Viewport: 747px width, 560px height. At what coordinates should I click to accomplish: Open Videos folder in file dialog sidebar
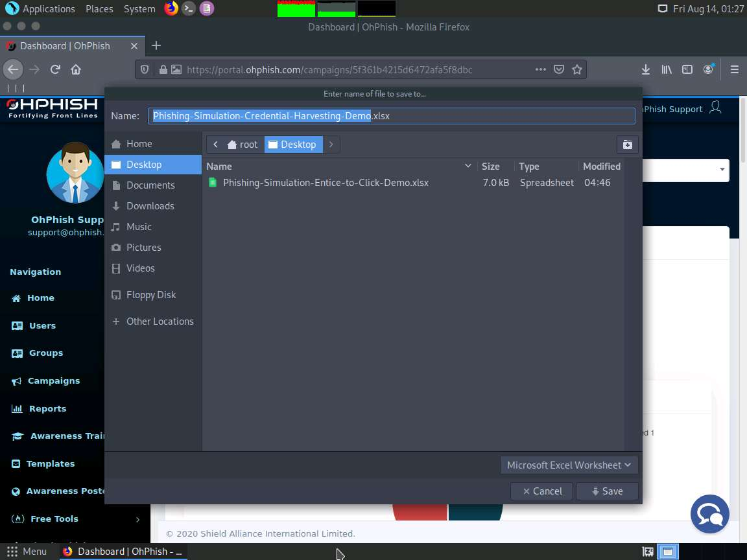[x=153, y=268]
